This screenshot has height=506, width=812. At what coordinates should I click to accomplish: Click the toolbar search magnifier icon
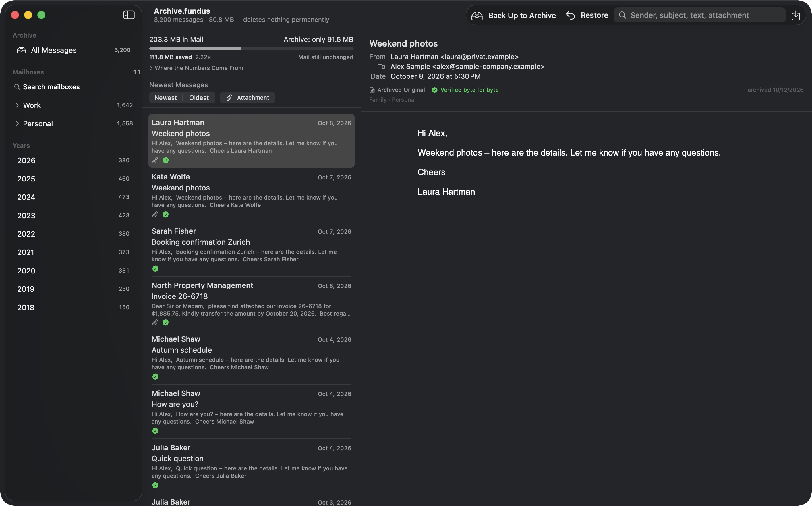pyautogui.click(x=622, y=15)
